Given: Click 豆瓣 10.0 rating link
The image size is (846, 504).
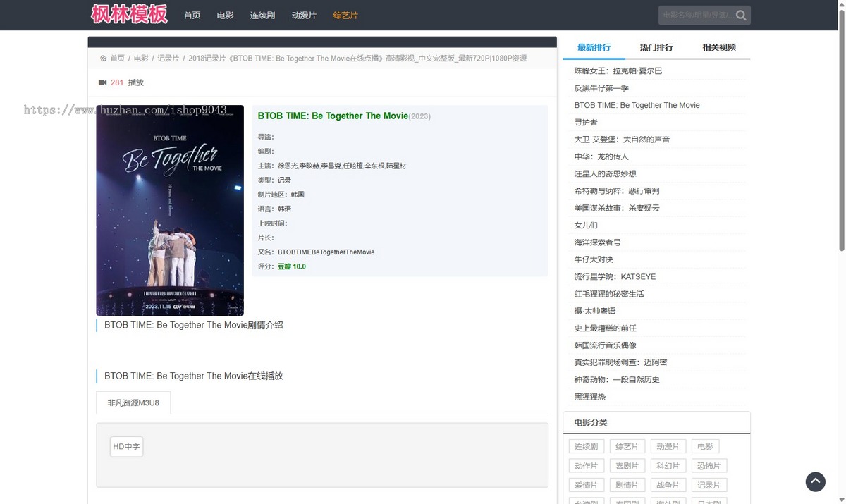Looking at the screenshot, I should click(292, 266).
